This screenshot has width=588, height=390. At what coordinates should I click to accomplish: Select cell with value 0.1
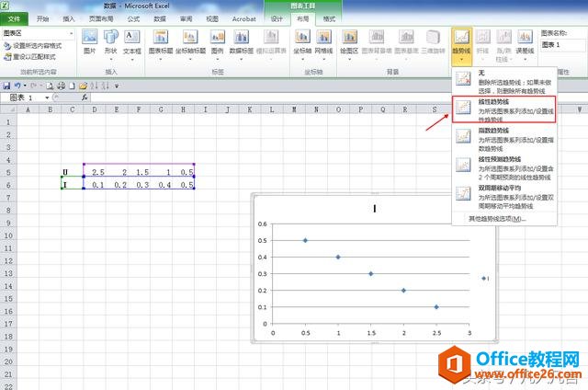click(94, 185)
